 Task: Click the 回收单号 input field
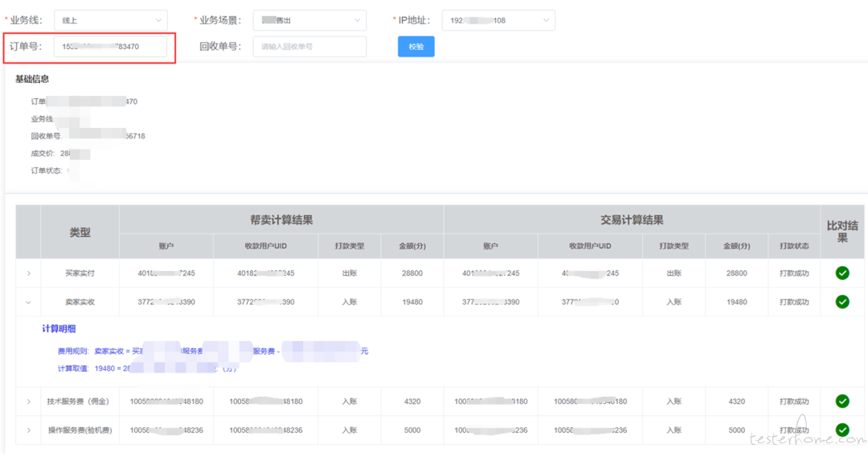coord(309,47)
